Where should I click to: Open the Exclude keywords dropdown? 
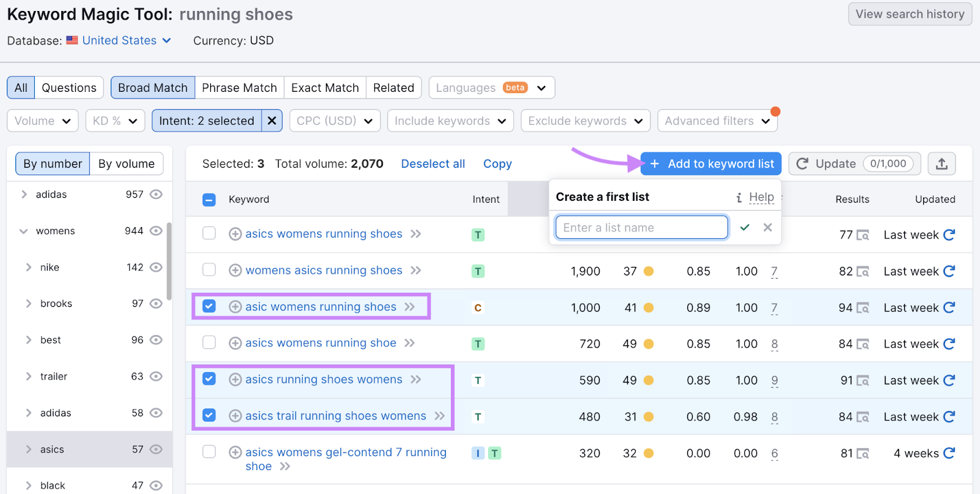tap(586, 121)
